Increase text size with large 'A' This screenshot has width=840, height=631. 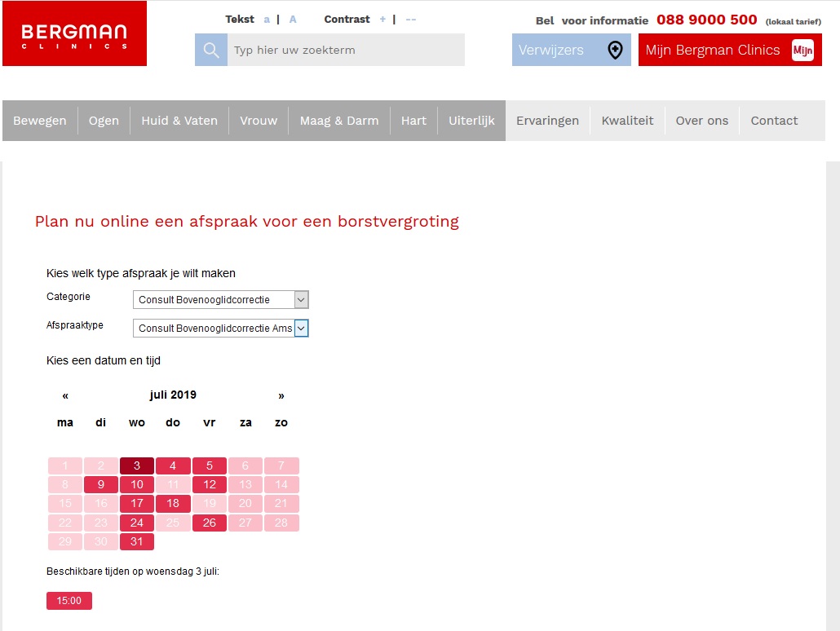click(x=293, y=20)
